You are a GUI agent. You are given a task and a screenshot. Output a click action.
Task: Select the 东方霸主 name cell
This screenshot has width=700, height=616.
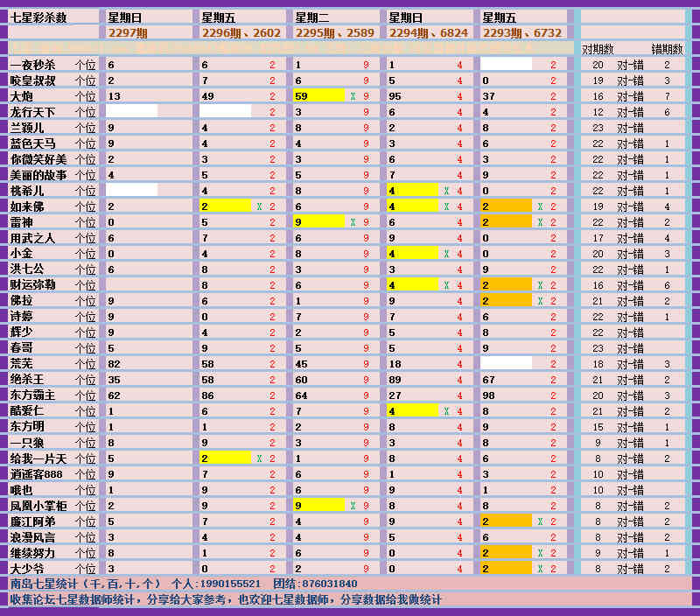pyautogui.click(x=33, y=395)
